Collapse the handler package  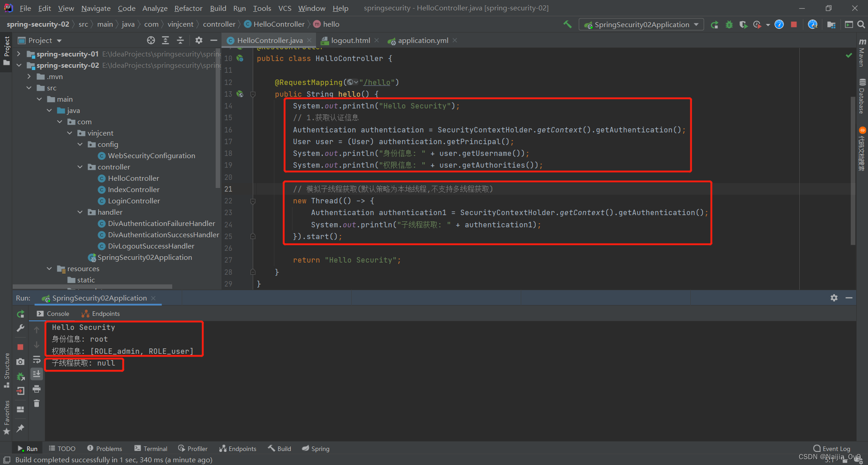click(x=80, y=212)
